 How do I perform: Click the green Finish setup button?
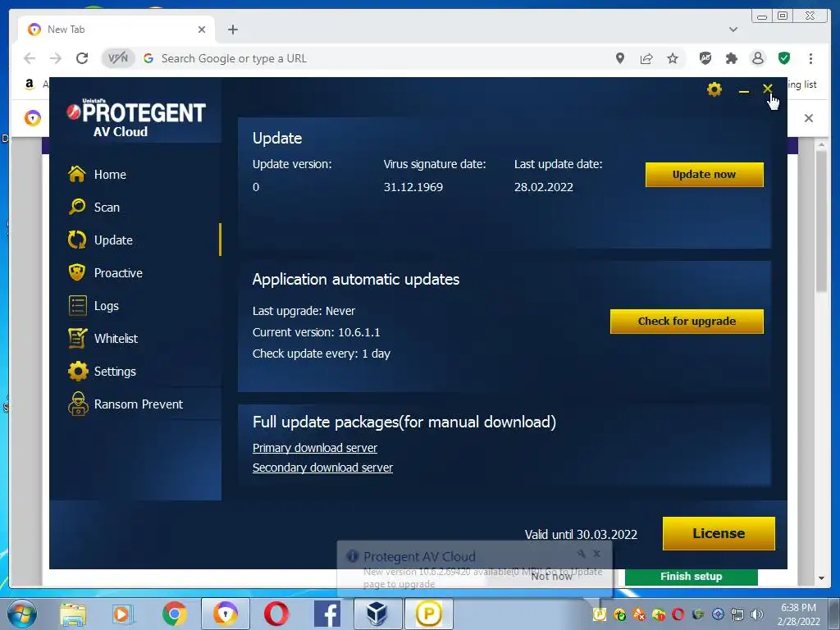(x=691, y=577)
